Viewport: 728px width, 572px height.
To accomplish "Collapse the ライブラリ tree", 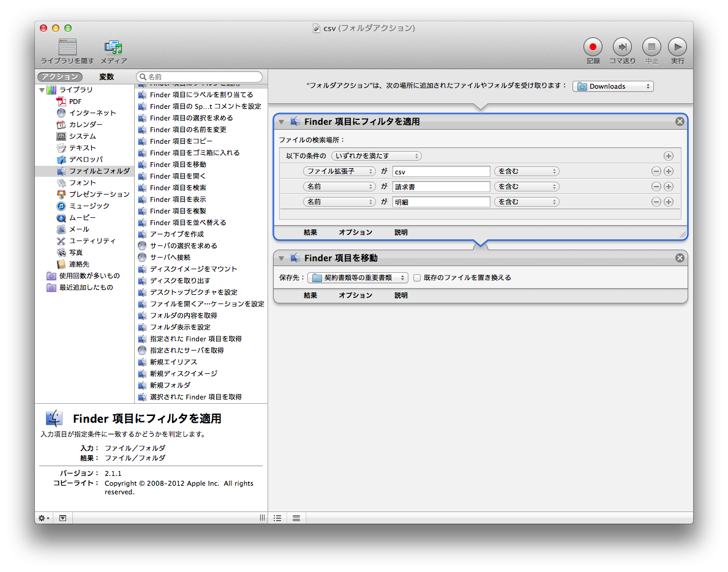I will coord(42,90).
